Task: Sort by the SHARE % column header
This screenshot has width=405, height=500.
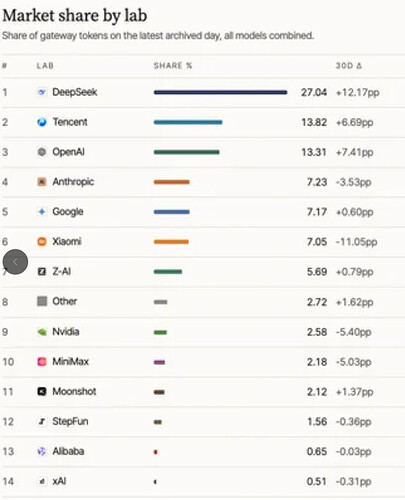Action: [173, 66]
